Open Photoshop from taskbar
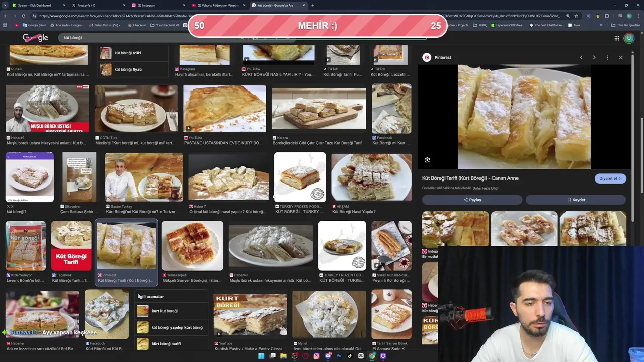 (339, 356)
